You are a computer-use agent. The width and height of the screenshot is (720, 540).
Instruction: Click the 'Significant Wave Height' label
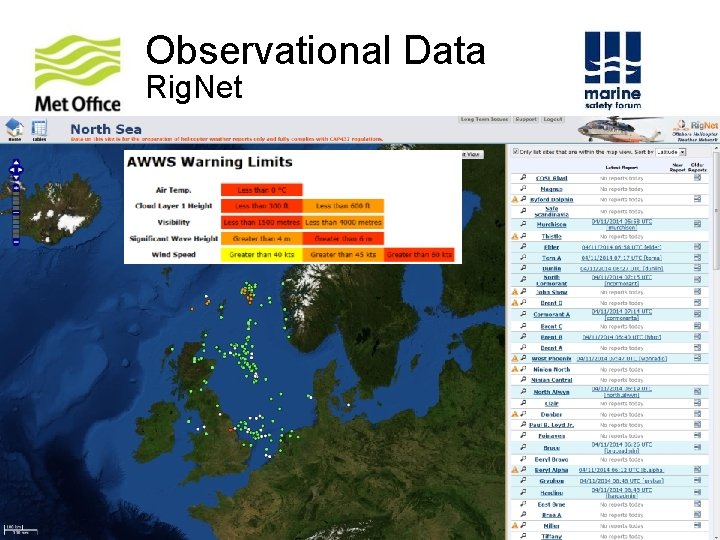tap(174, 238)
